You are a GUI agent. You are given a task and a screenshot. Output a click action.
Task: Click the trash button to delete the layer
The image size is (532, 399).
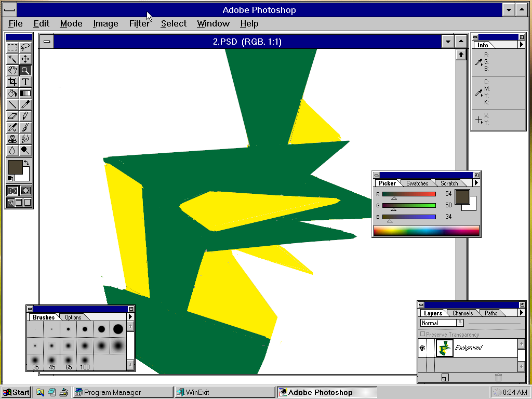[499, 378]
